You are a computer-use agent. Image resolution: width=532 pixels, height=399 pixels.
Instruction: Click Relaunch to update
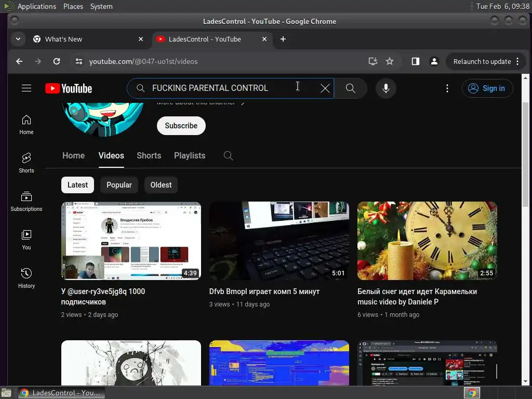coord(482,61)
